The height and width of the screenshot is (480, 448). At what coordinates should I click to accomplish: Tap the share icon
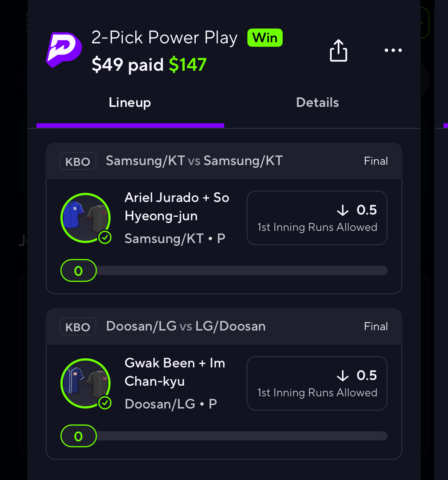point(338,50)
